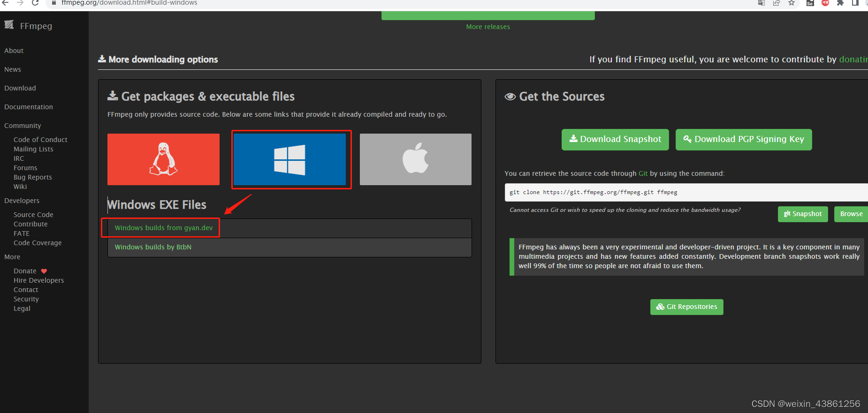868x413 pixels.
Task: Open Contribute link in sidebar
Action: 30,224
